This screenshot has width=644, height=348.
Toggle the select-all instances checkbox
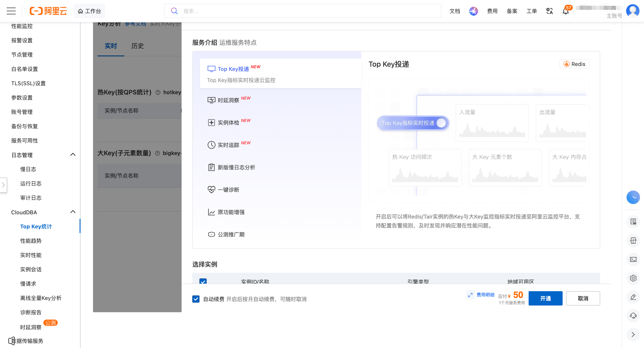pyautogui.click(x=203, y=282)
